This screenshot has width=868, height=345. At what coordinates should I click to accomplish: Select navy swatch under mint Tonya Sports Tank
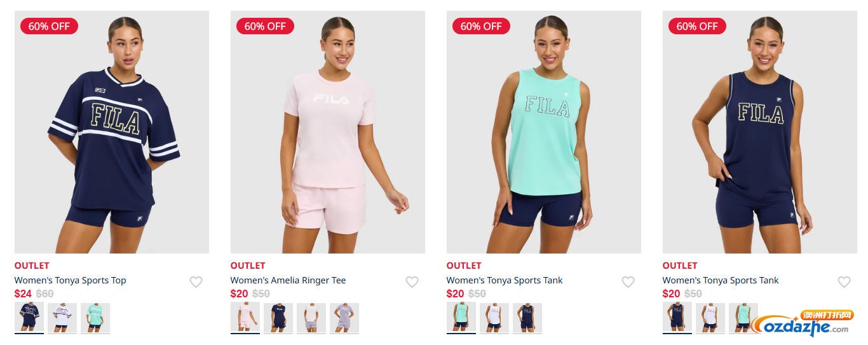point(527,318)
